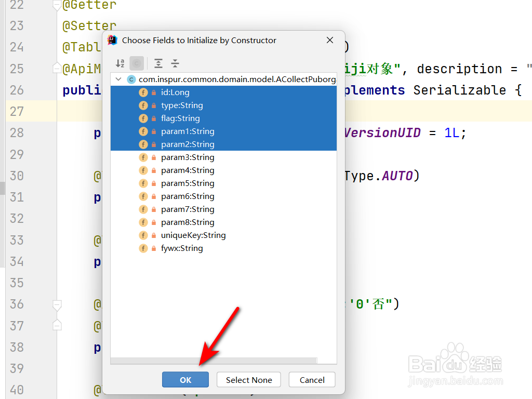Collapse the ACollectPuborg class tree node
Viewport: 532px width, 399px height.
pos(118,79)
